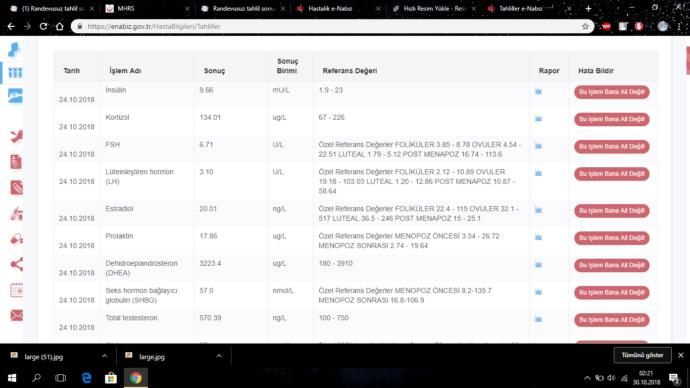Open Microsoft Store from taskbar
This screenshot has width=690, height=388.
click(110, 378)
